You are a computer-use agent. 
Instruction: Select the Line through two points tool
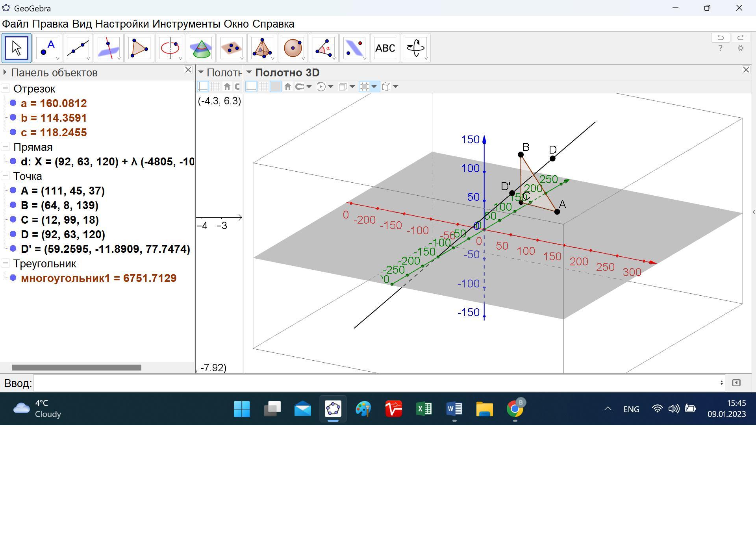(78, 48)
